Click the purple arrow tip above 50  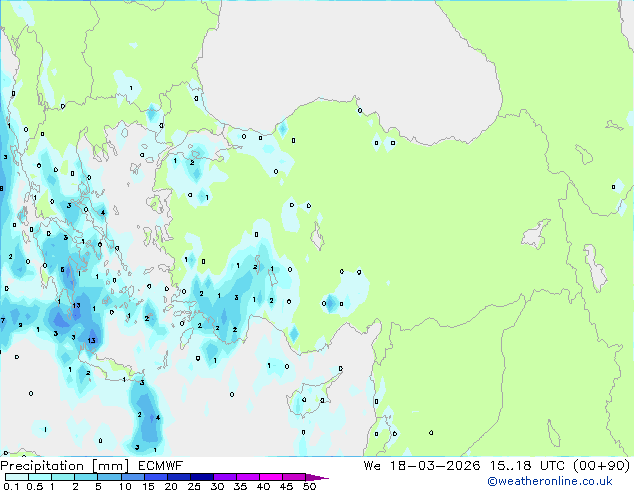coord(317,477)
